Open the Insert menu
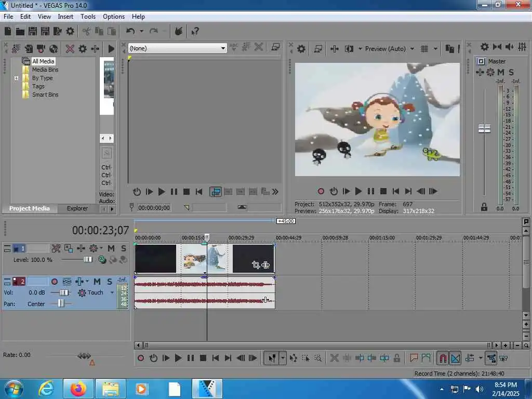 (65, 16)
